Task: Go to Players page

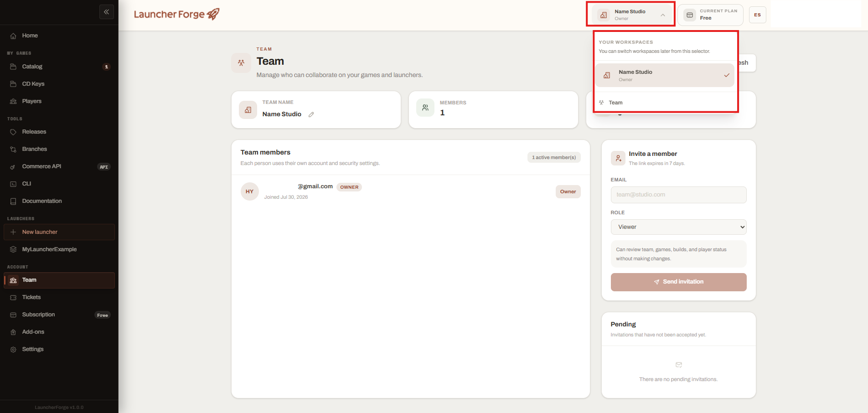Action: (59, 101)
